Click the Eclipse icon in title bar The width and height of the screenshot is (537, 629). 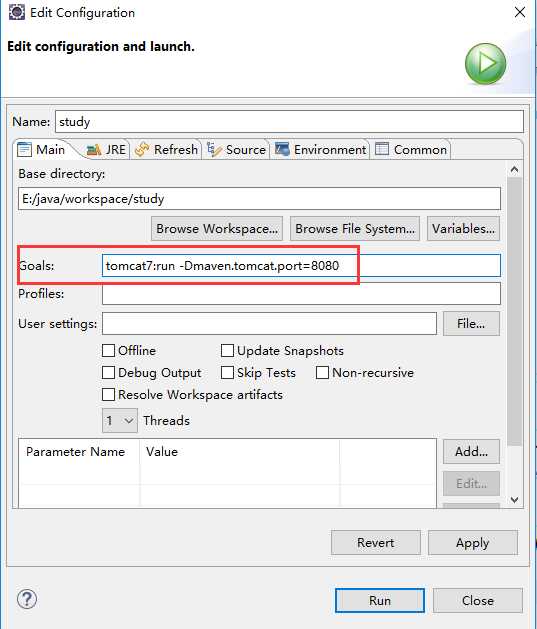point(17,12)
